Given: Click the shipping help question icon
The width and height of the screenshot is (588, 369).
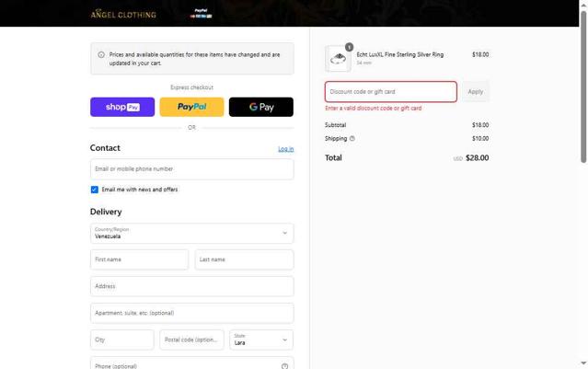Looking at the screenshot, I should pos(352,138).
